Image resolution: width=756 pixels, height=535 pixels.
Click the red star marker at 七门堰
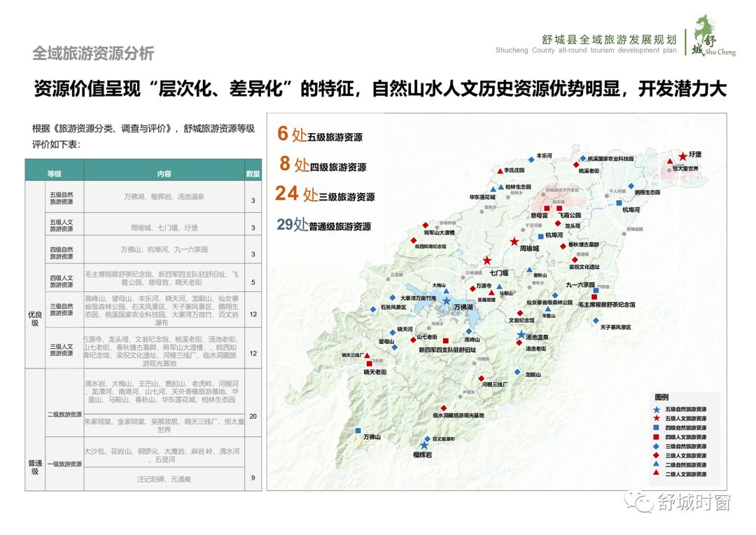click(486, 261)
